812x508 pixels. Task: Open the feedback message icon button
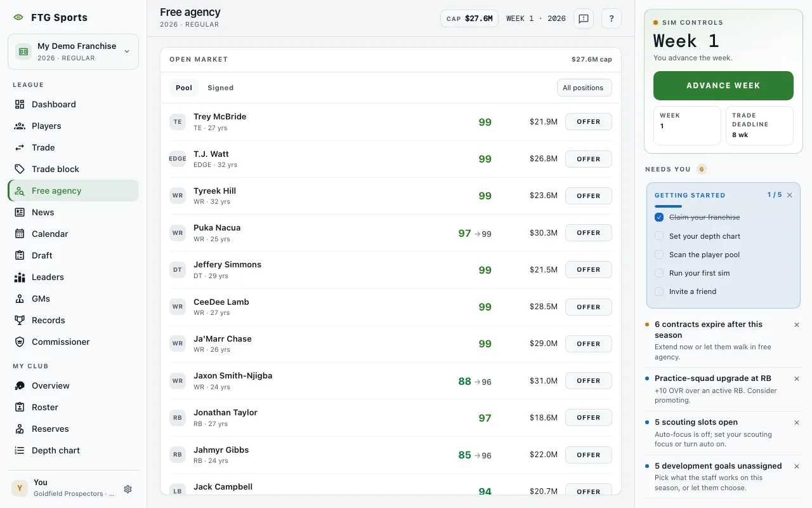[x=584, y=18]
